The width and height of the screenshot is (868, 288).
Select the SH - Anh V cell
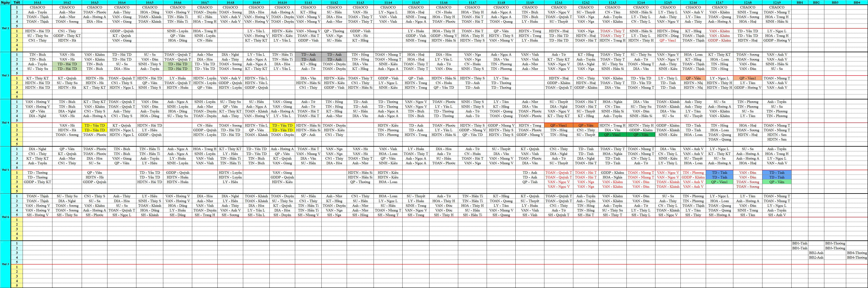(x=777, y=215)
